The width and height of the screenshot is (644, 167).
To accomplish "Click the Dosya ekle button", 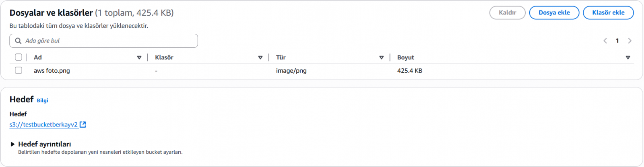I will (x=554, y=13).
